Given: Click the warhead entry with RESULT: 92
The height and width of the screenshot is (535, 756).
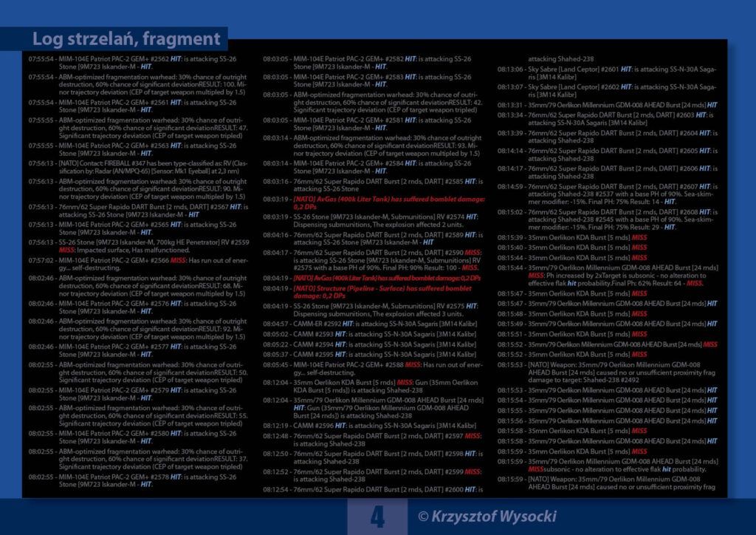Looking at the screenshot, I should (139, 329).
